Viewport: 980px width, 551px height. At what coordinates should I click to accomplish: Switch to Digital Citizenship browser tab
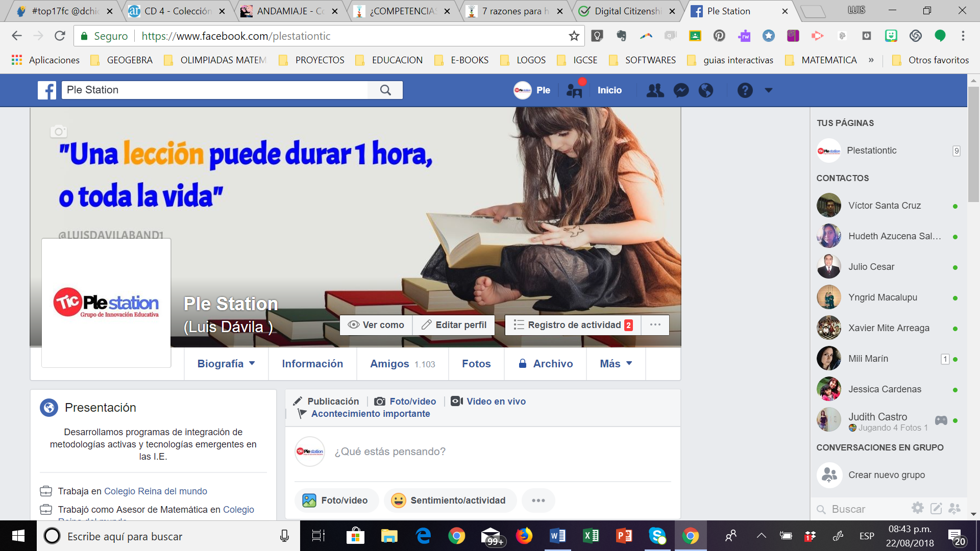[627, 11]
